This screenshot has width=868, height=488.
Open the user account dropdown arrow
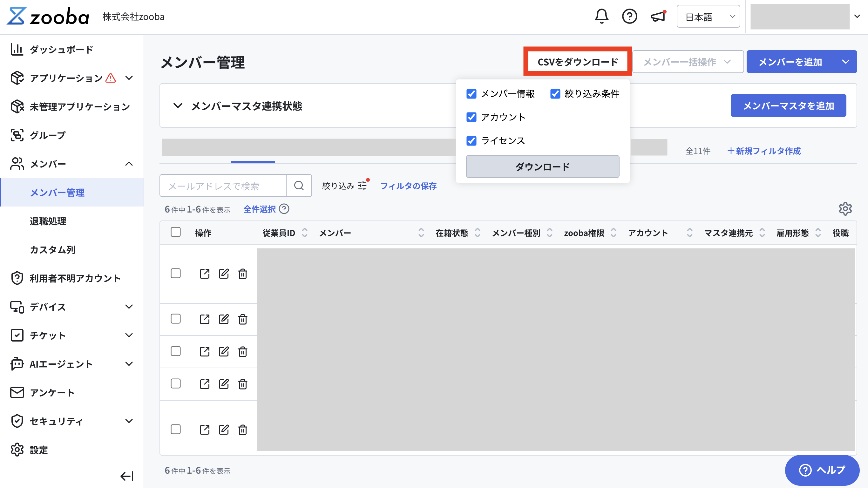point(857,16)
